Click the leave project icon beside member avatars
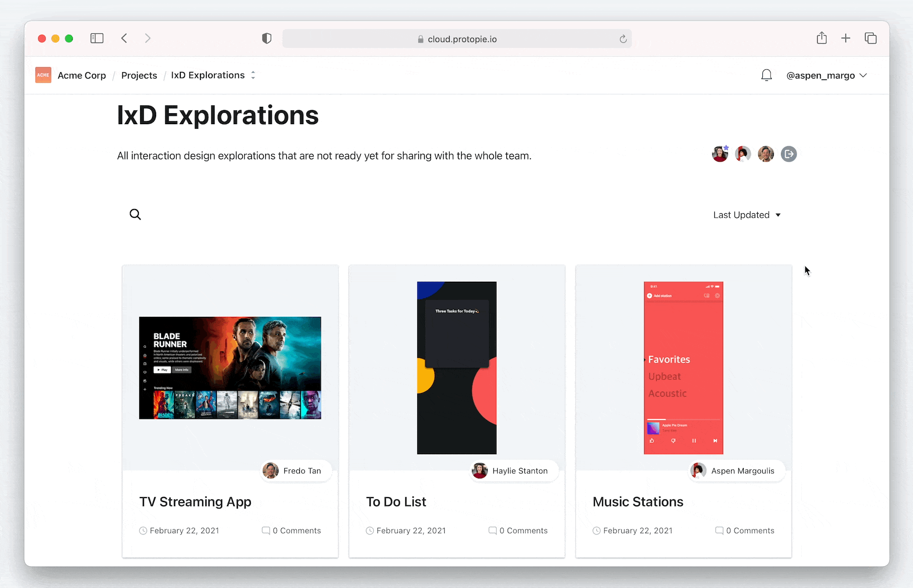The width and height of the screenshot is (913, 588). coord(788,154)
